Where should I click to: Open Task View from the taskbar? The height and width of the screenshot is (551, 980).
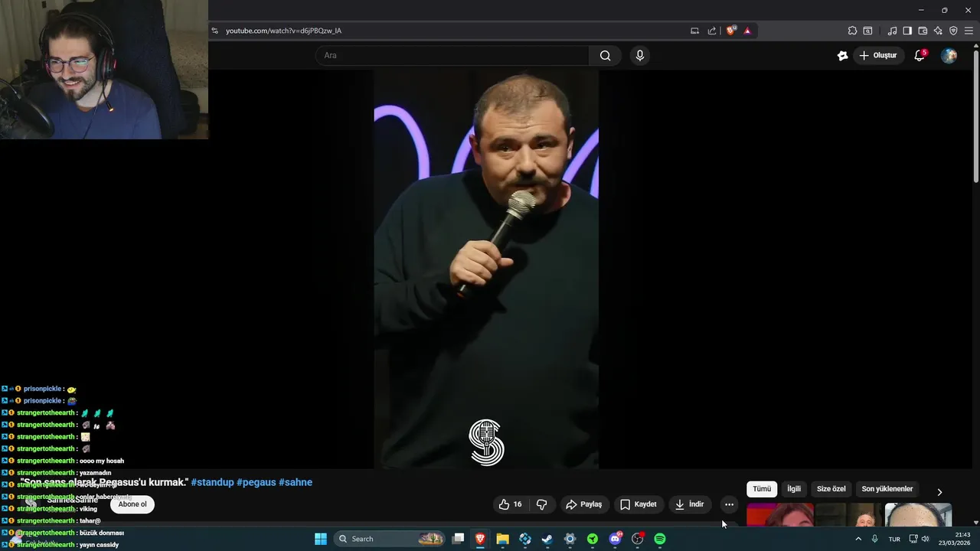(458, 539)
